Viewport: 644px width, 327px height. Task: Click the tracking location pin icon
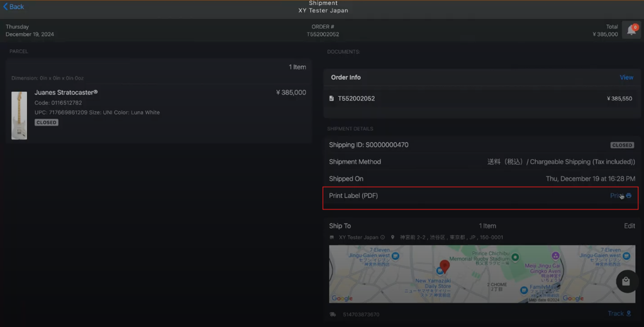pyautogui.click(x=629, y=313)
